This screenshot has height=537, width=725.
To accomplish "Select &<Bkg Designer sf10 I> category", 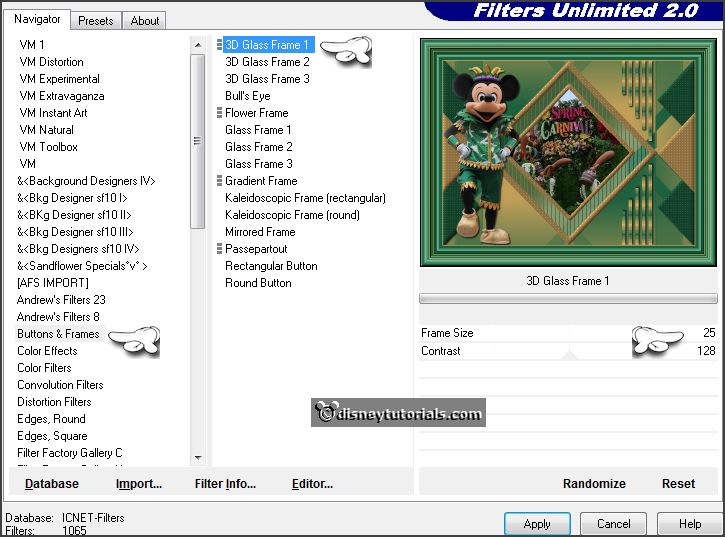I will click(72, 198).
